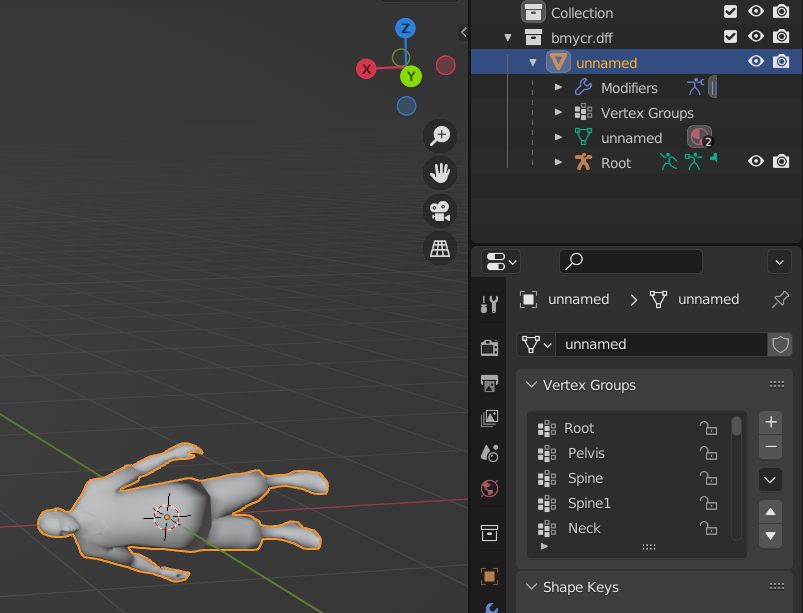Open World Properties via red globe icon
The image size is (803, 613).
pos(489,488)
